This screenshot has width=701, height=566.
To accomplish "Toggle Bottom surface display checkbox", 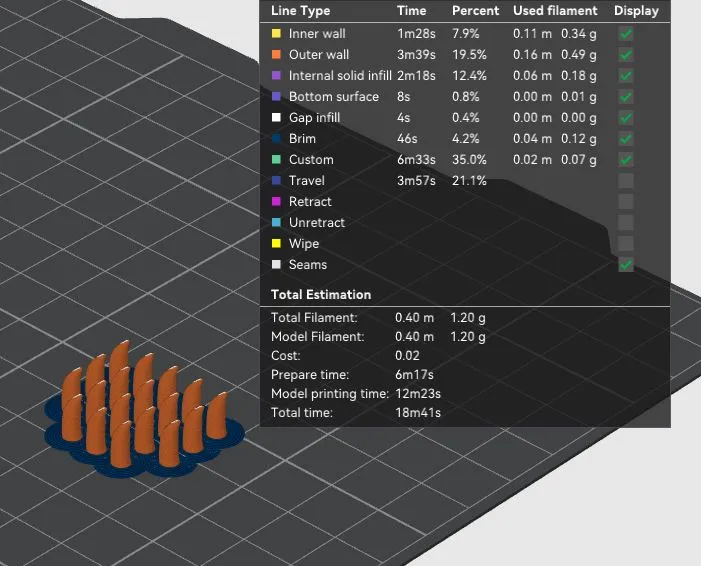I will [626, 97].
